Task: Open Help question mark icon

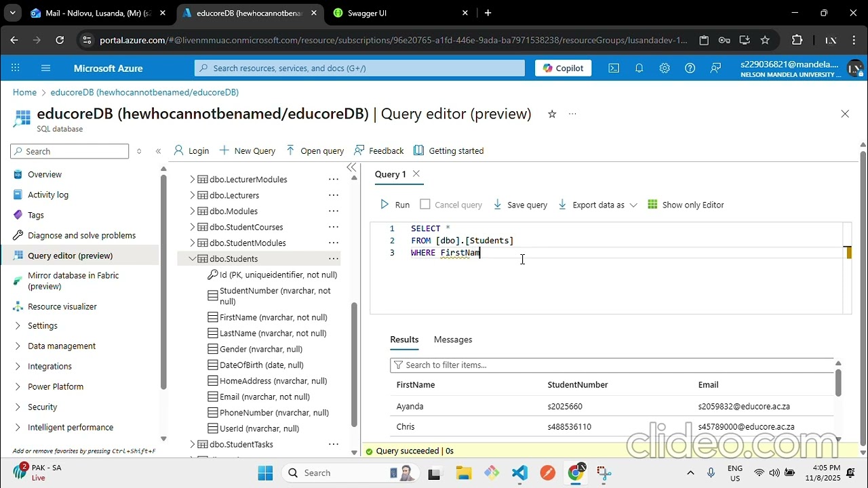Action: click(690, 68)
